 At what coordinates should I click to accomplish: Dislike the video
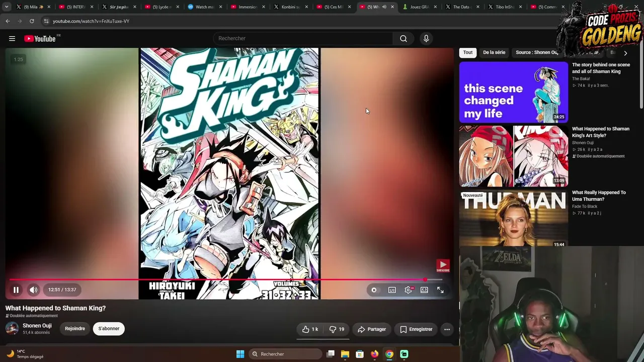(337, 329)
